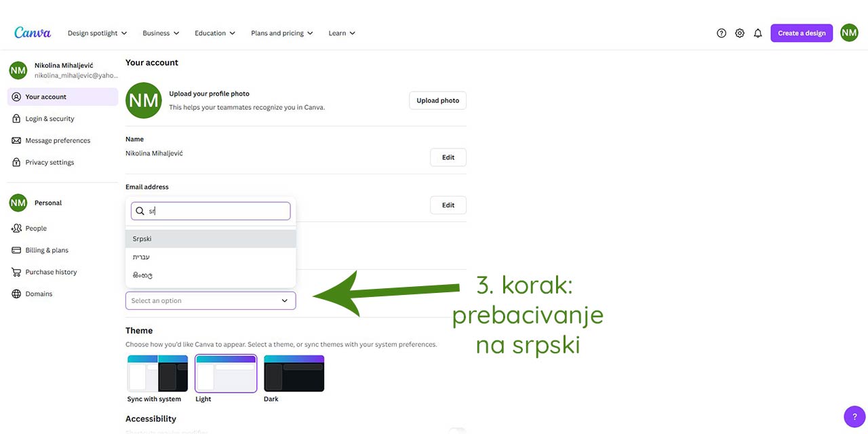Select Message preferences using the envelope icon

tap(16, 140)
